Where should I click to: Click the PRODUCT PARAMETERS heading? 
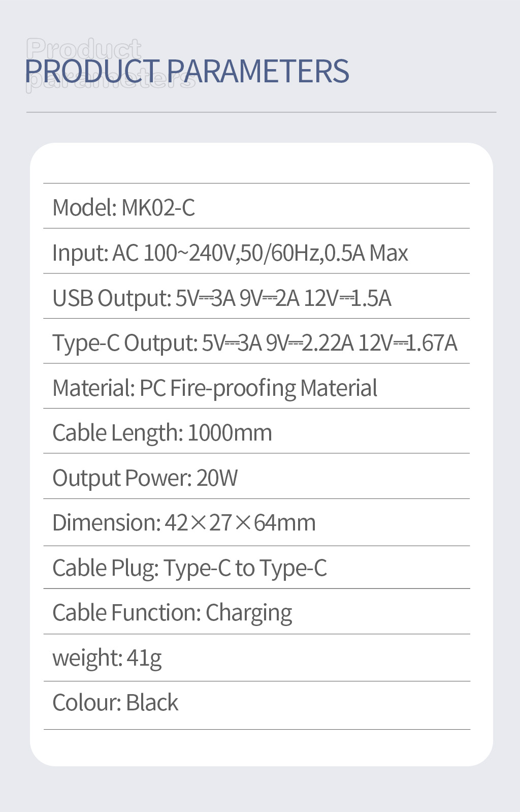pyautogui.click(x=187, y=71)
